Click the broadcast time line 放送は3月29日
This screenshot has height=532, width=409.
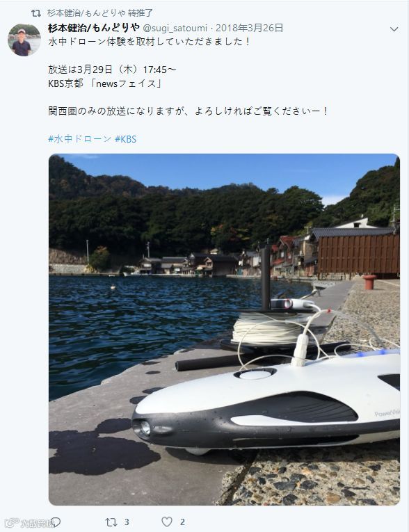(x=113, y=70)
